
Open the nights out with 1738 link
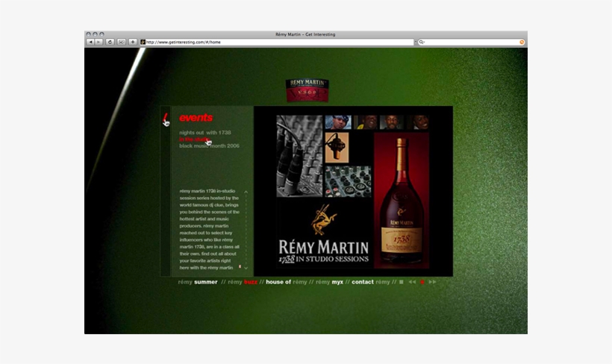pyautogui.click(x=205, y=133)
